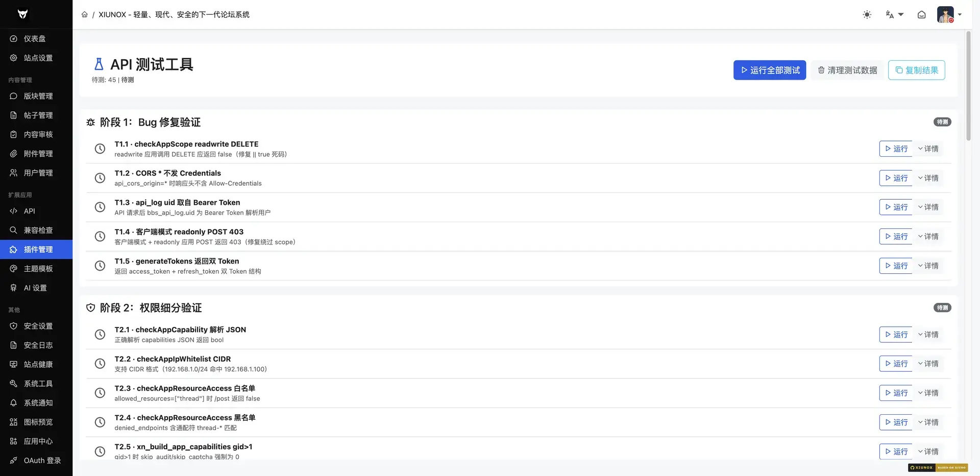Expand 详情 for T1.3 api_log uid
This screenshot has width=980, height=476.
coord(928,207)
